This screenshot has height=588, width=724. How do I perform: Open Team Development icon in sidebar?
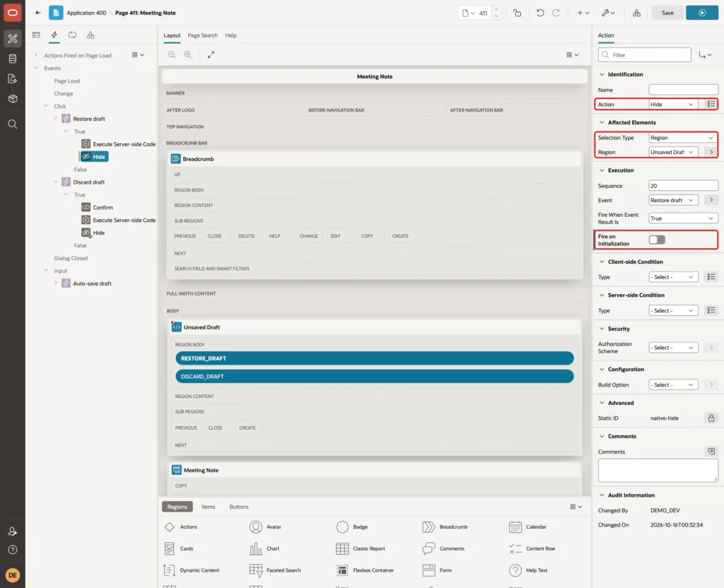click(13, 78)
